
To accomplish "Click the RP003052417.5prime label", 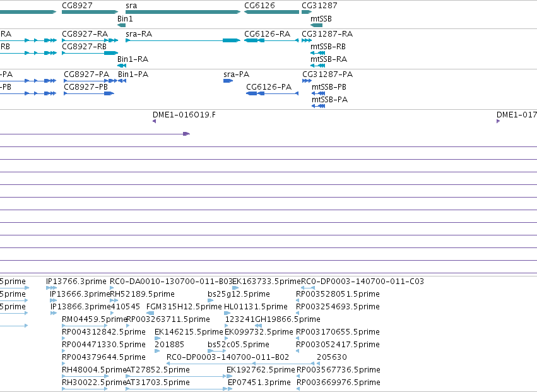I will pos(338,345).
